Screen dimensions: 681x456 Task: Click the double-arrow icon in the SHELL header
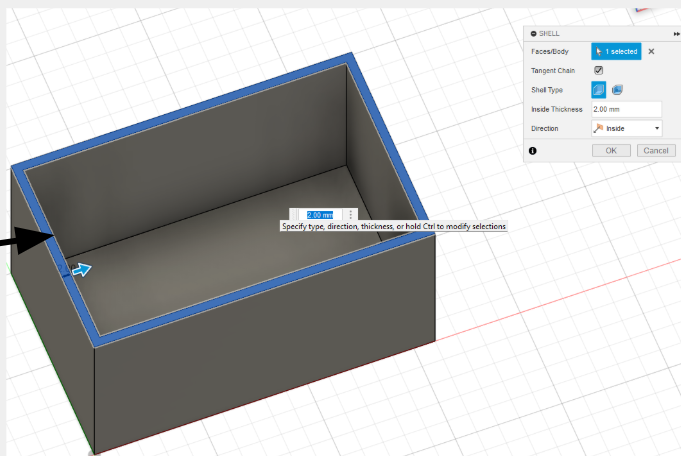click(676, 33)
